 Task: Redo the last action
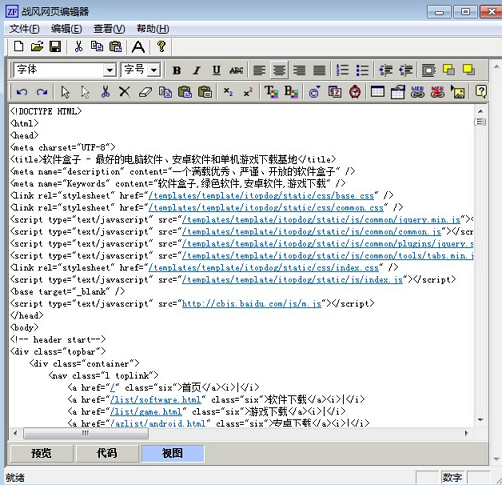coord(42,92)
